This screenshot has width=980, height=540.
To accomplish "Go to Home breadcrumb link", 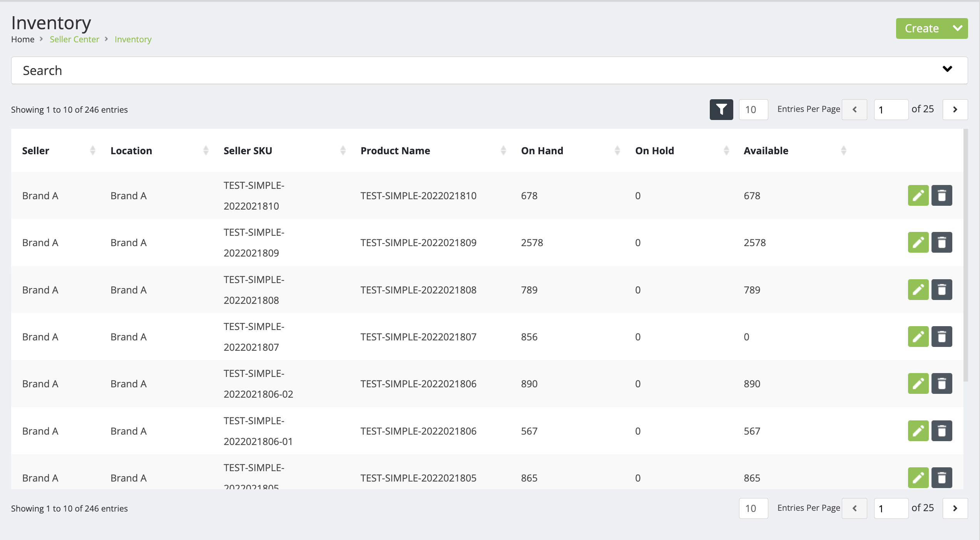I will [x=23, y=39].
